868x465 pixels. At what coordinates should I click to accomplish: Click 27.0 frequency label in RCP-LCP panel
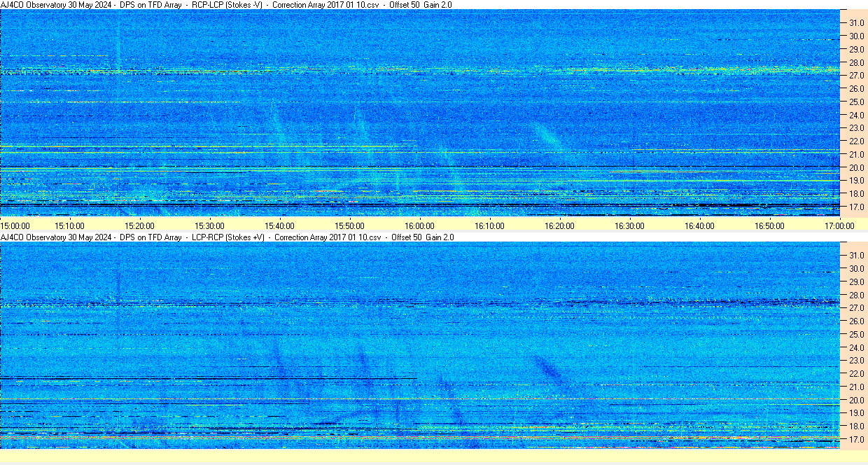tap(857, 75)
